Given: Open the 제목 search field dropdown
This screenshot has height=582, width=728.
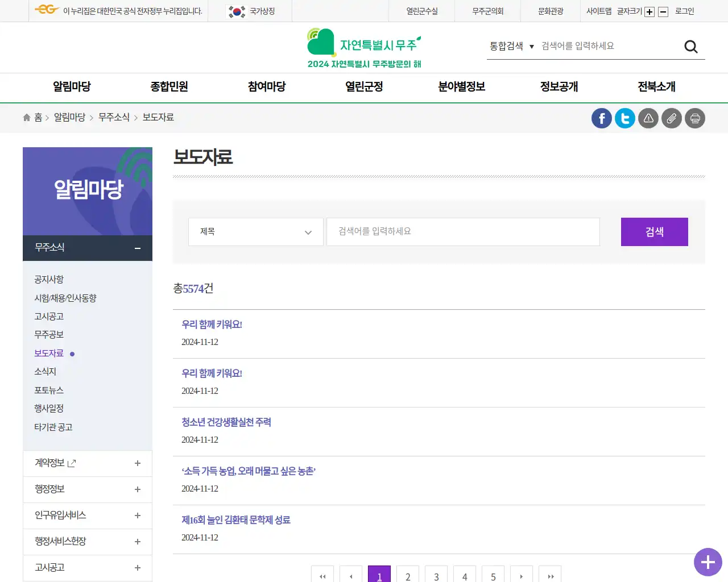Looking at the screenshot, I should [x=255, y=232].
